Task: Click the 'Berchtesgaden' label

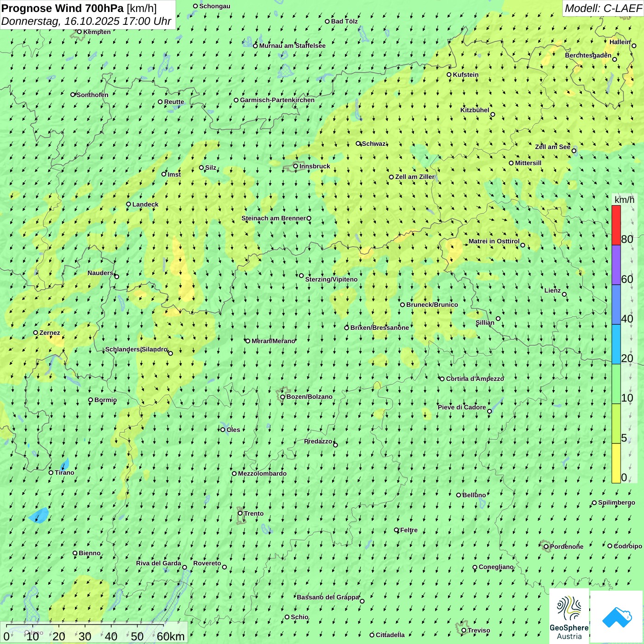Action: click(x=588, y=55)
